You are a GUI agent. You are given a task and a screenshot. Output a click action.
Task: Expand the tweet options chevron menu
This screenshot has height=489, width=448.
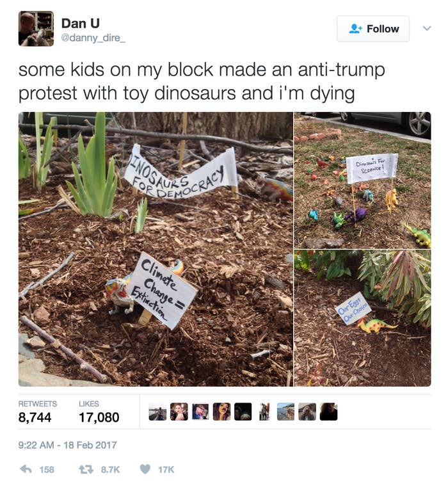(427, 28)
